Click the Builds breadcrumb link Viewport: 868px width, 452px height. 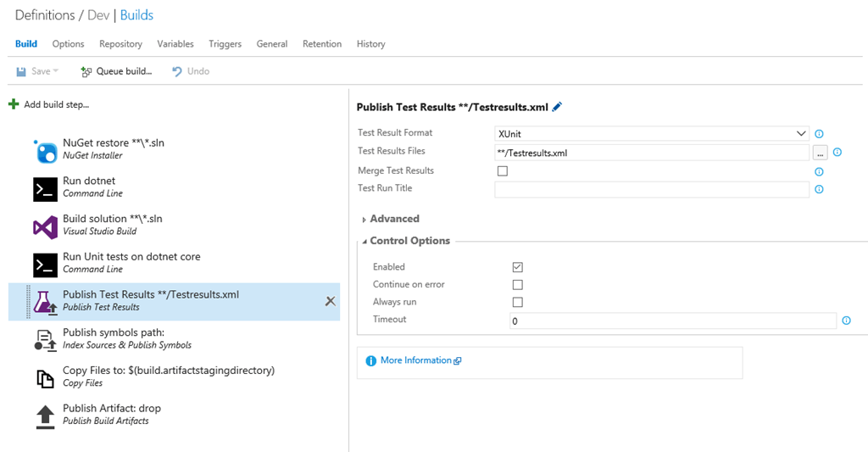tap(136, 15)
